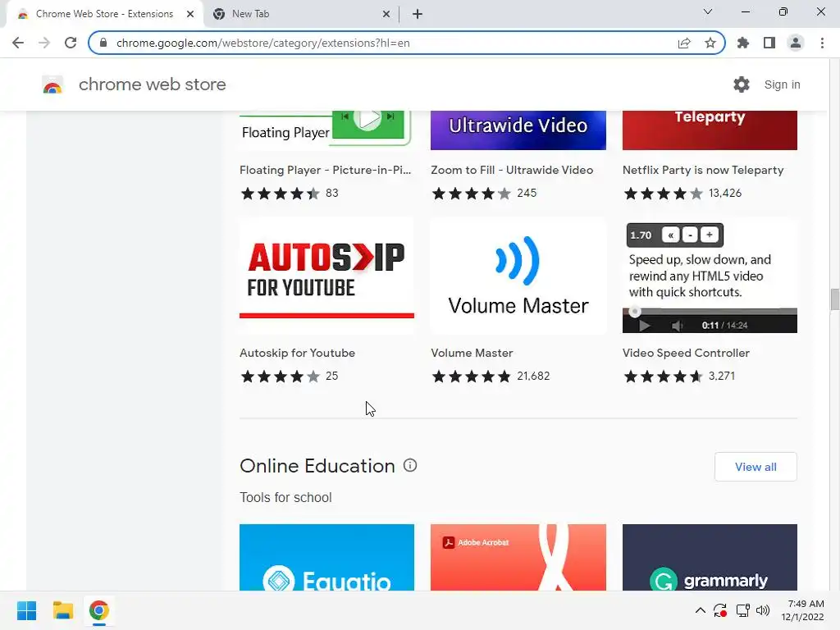The width and height of the screenshot is (840, 630).
Task: Click the Video Speed Controller title
Action: coord(686,353)
